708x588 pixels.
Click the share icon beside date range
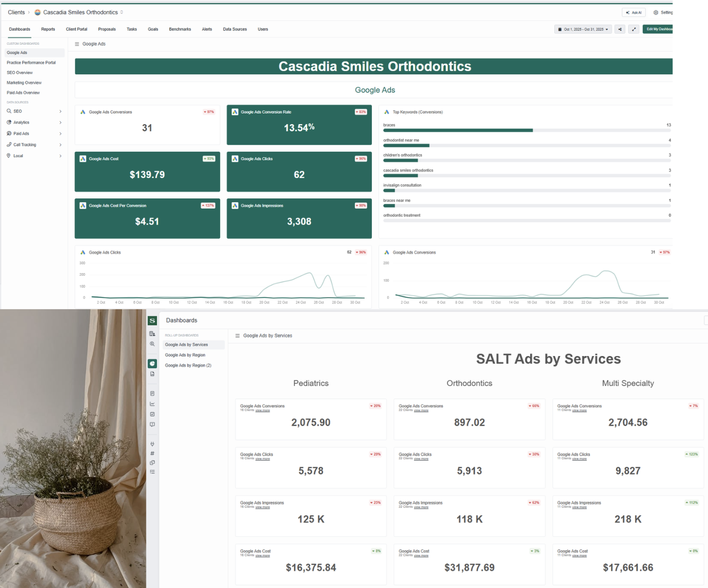[620, 29]
